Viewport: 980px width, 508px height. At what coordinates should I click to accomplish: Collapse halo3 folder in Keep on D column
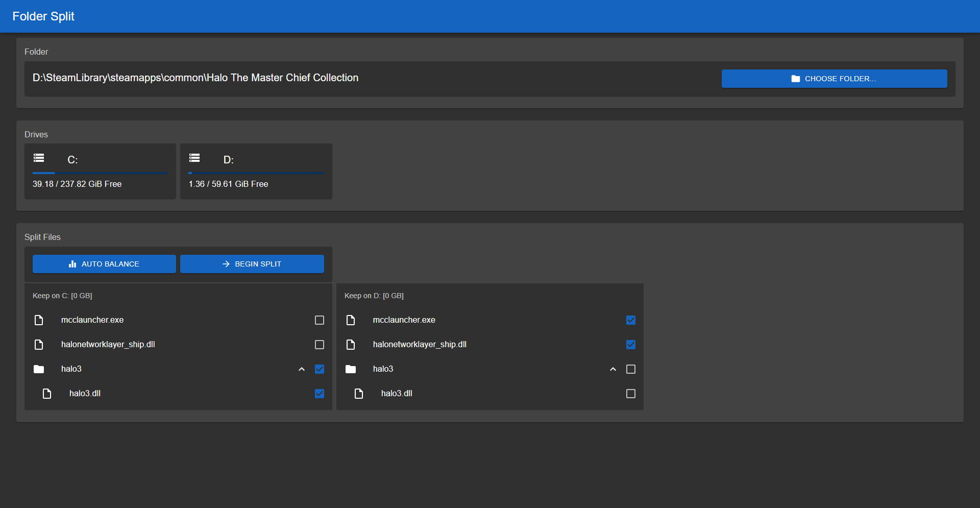(613, 369)
